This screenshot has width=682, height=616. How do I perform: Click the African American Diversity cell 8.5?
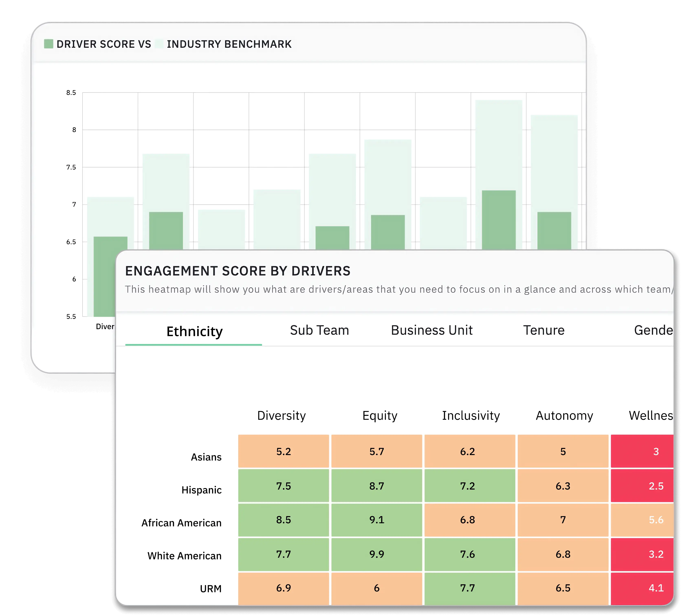(284, 520)
